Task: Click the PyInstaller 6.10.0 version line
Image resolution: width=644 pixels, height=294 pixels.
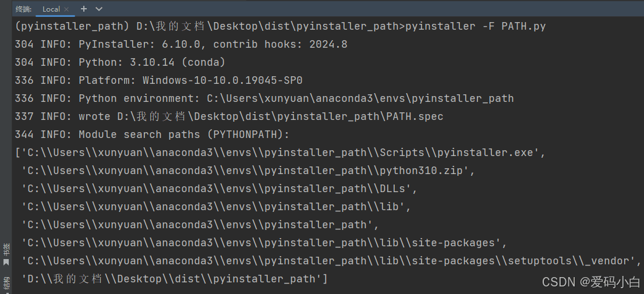Action: [181, 44]
